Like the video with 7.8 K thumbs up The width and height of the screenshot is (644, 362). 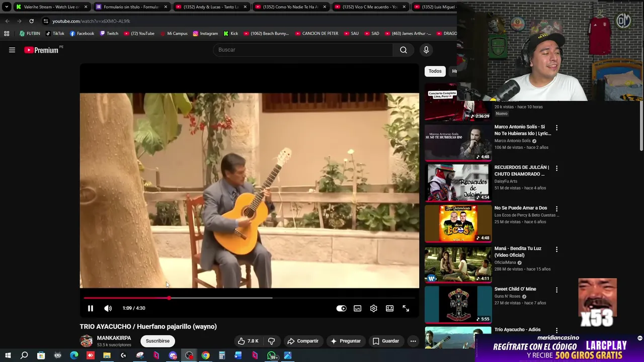[x=248, y=341]
